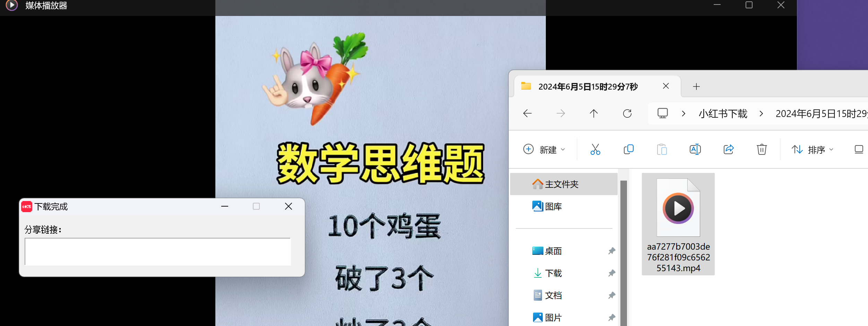
Task: Click the Cut scissors icon
Action: point(595,150)
